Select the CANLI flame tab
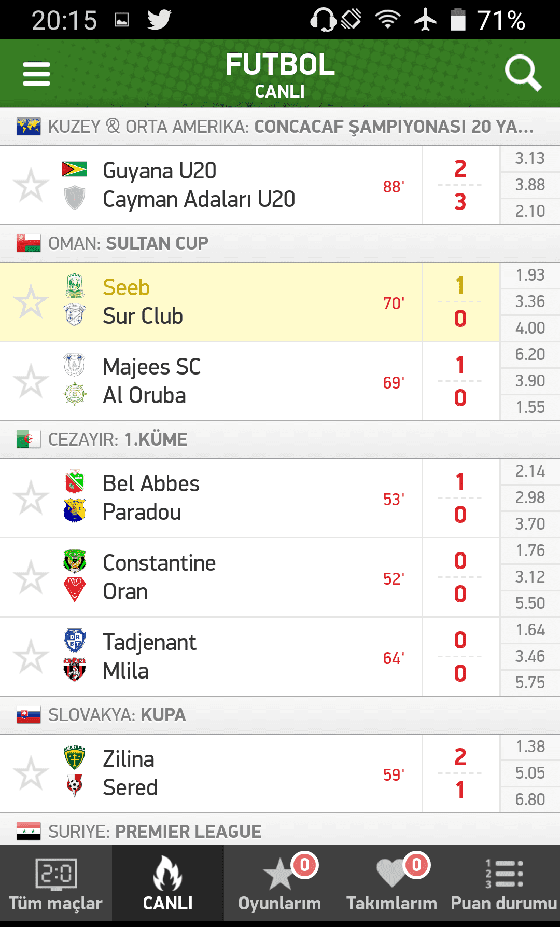 (x=168, y=884)
